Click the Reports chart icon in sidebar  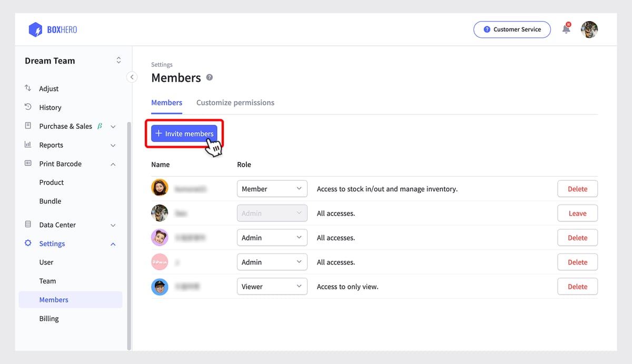[x=28, y=145]
